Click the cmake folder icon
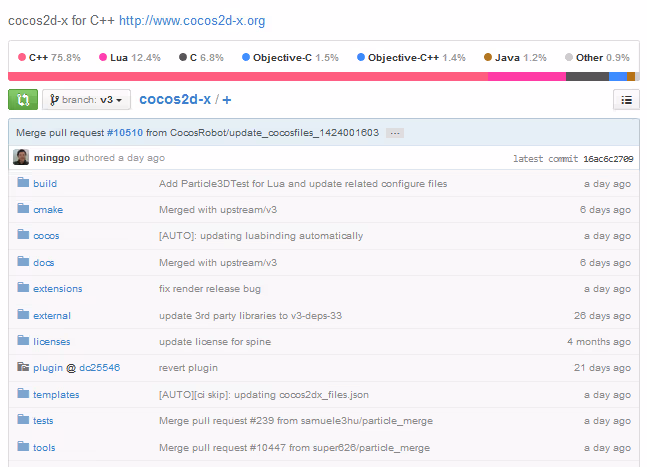The height and width of the screenshot is (467, 647). click(23, 208)
